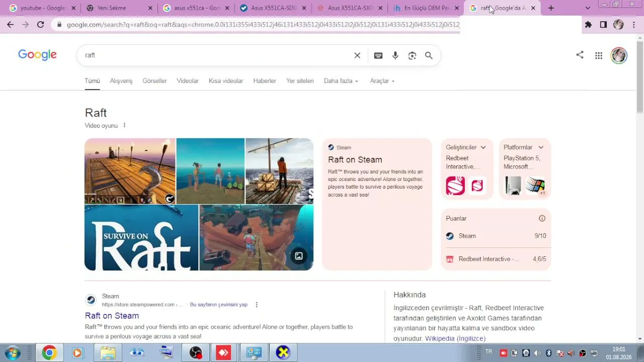Click OBS Studio taskbar icon
Image resolution: width=644 pixels, height=362 pixels.
pyautogui.click(x=195, y=353)
